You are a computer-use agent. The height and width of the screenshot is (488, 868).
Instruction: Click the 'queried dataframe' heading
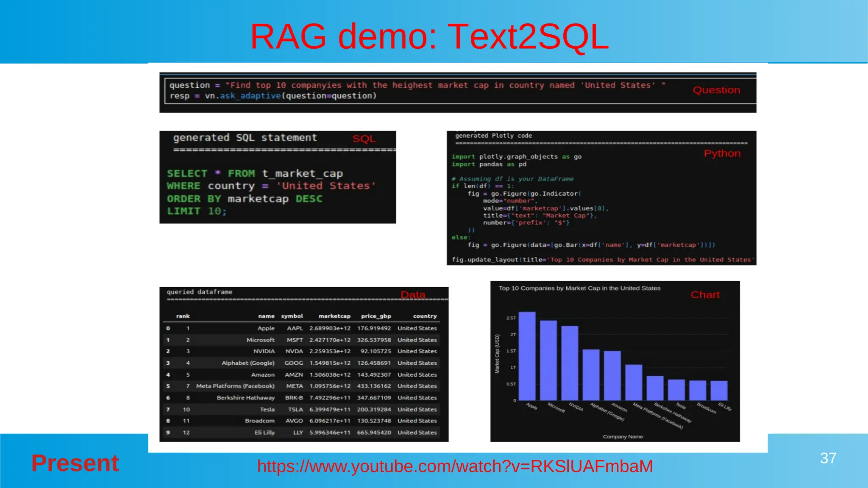(199, 292)
